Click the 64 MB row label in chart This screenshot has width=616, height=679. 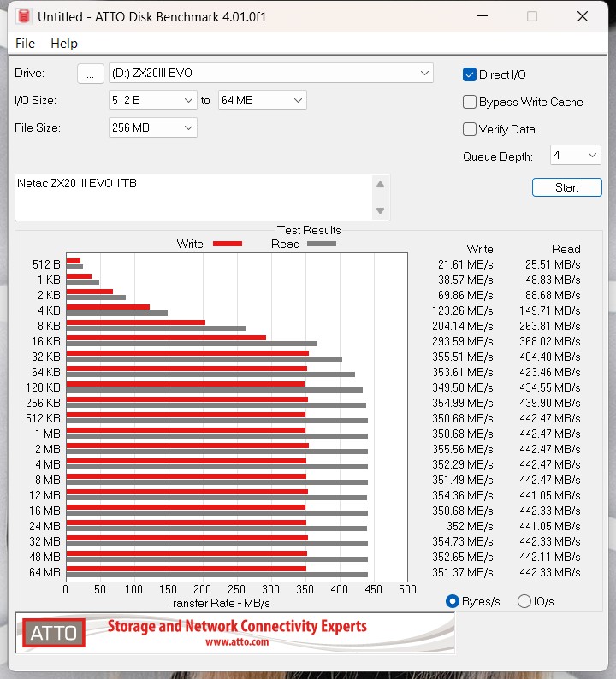tap(44, 572)
